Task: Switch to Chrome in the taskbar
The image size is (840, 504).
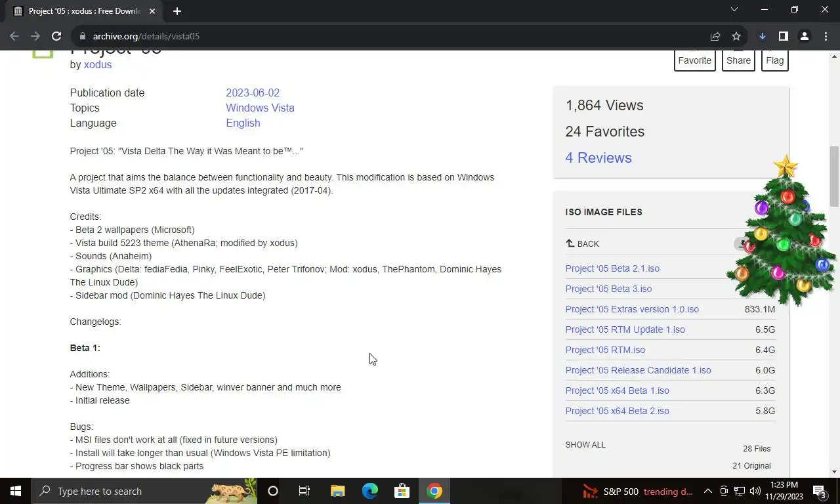Action: 434,491
